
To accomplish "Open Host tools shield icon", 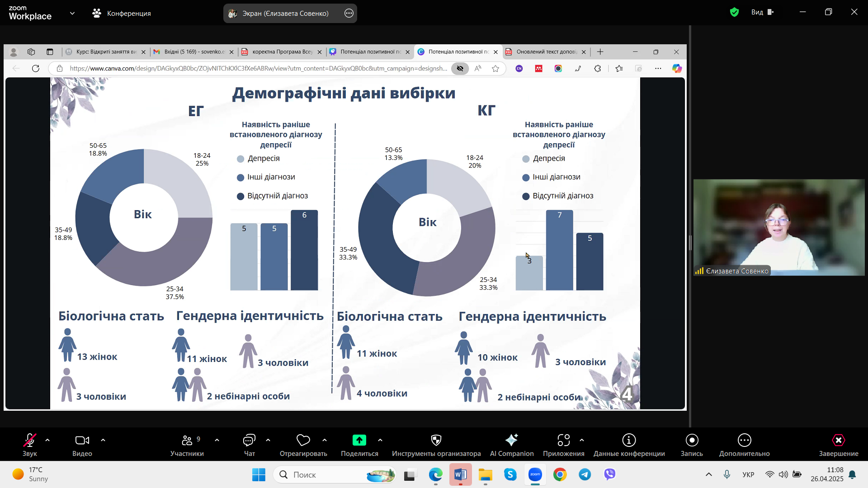I will (436, 440).
